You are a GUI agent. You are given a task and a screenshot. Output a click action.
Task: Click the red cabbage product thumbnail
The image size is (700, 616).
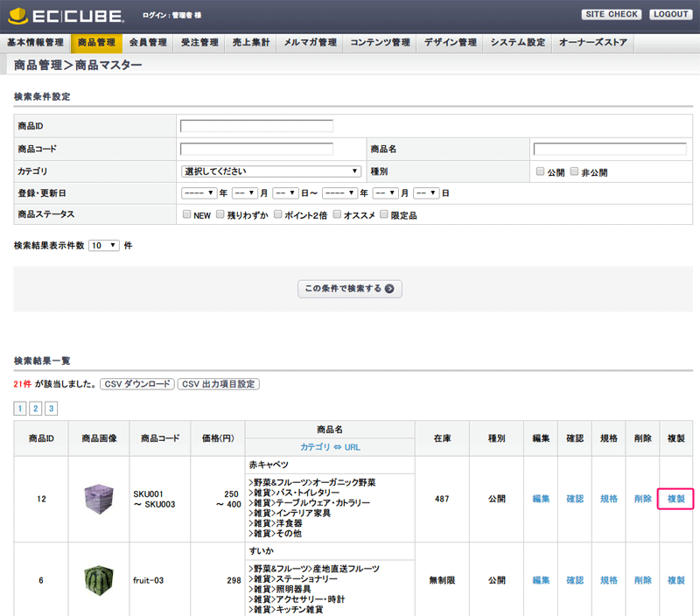99,499
